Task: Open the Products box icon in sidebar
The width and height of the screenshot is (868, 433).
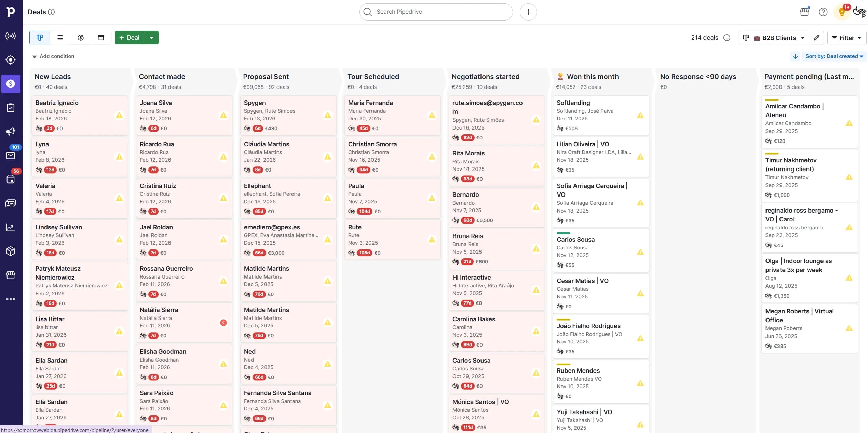Action: 11,251
